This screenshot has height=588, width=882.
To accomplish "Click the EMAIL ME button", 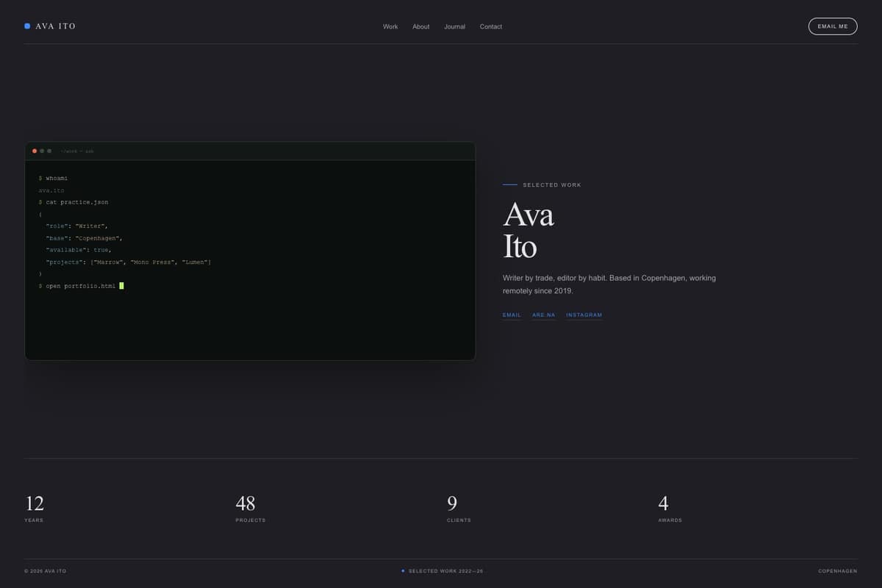I will (x=833, y=26).
